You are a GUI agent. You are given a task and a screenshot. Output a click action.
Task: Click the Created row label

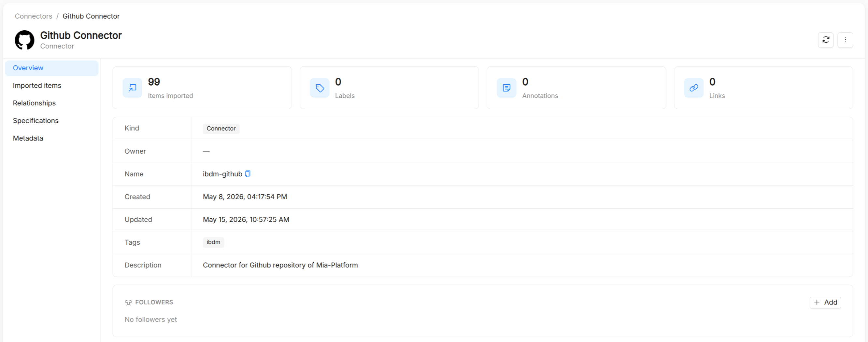click(x=137, y=197)
